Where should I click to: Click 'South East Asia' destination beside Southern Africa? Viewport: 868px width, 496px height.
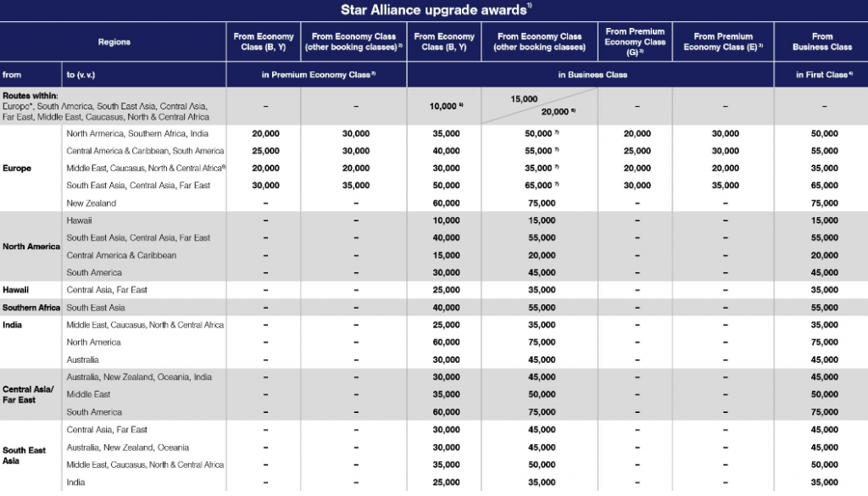point(96,308)
